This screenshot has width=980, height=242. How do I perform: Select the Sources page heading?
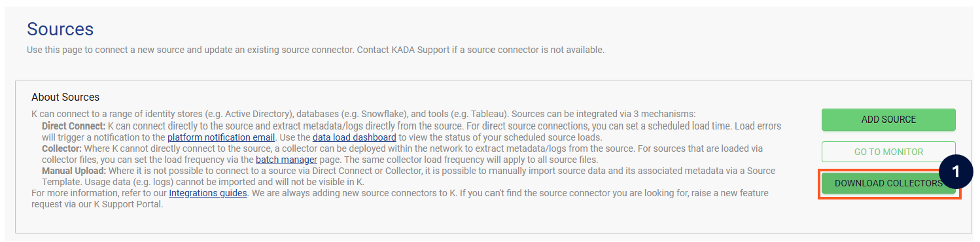click(60, 29)
